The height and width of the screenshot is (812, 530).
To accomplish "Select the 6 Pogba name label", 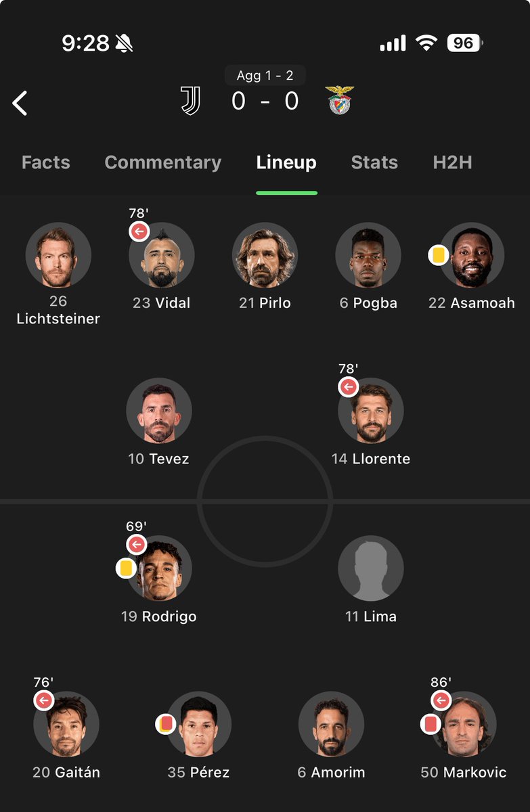I will coord(368,302).
